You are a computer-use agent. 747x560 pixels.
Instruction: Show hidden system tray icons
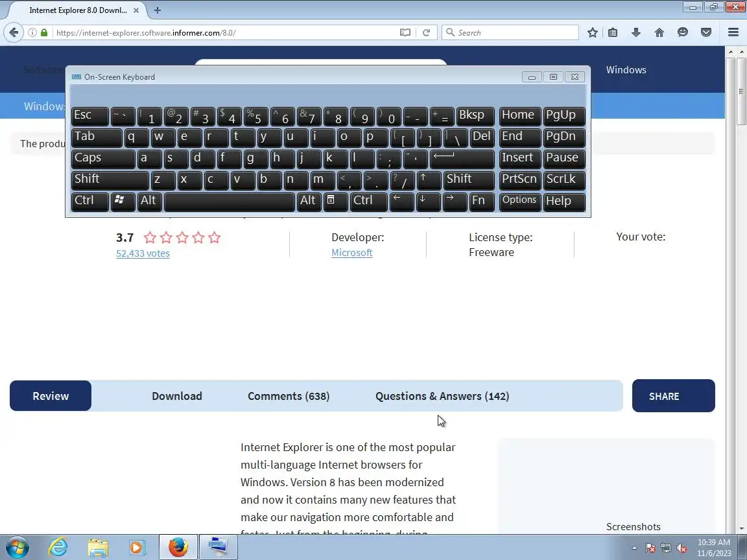[634, 548]
